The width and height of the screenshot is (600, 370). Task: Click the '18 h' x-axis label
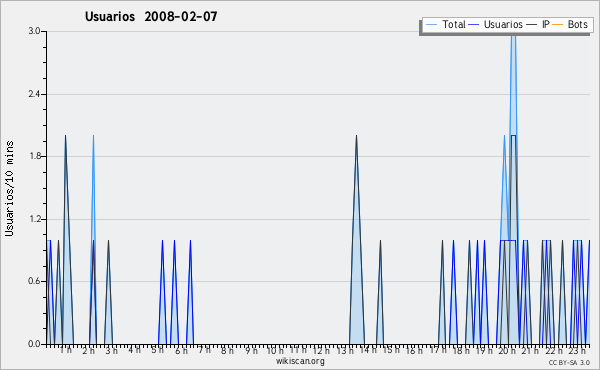461,350
